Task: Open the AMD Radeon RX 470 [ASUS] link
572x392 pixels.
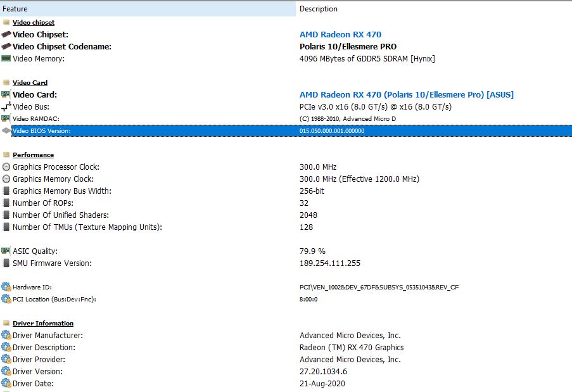Action: click(x=407, y=95)
